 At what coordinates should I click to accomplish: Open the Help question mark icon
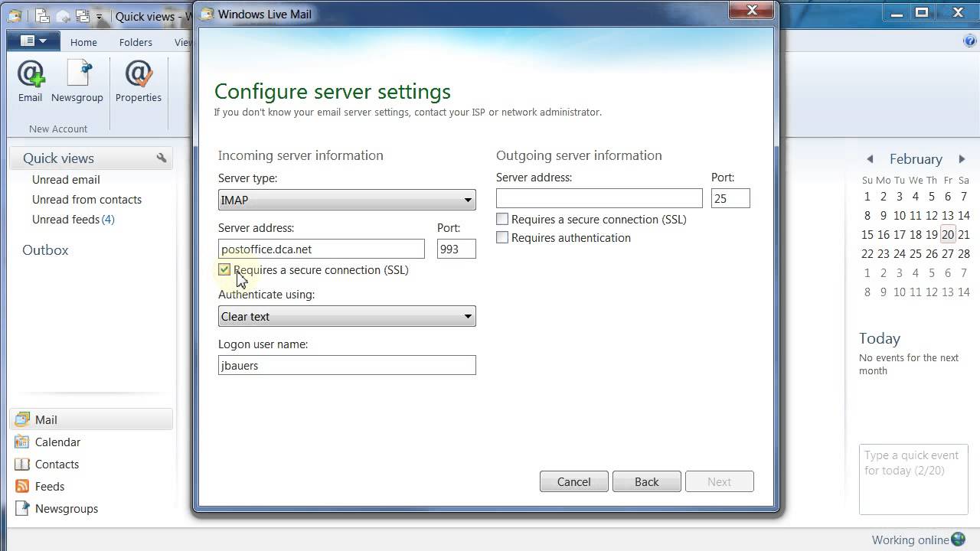pyautogui.click(x=970, y=41)
